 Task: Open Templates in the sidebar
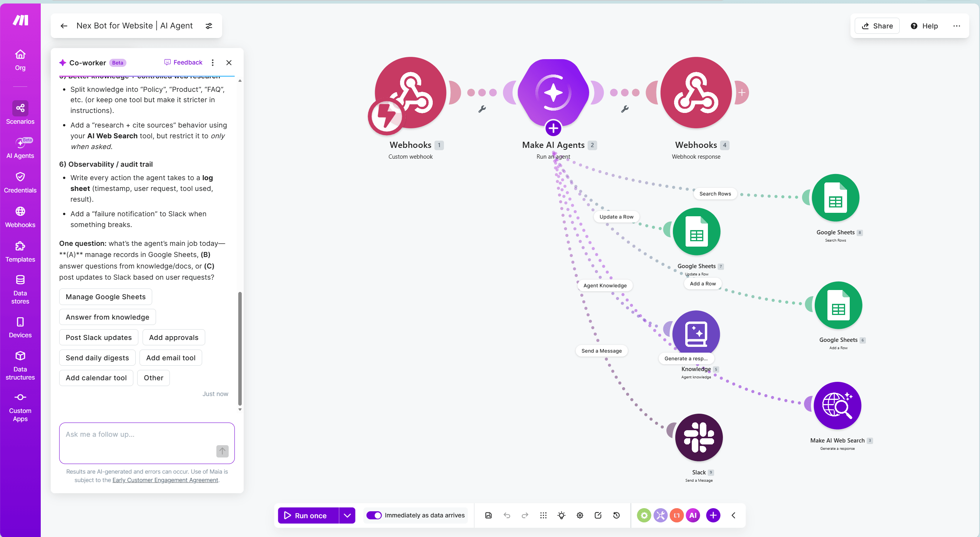pos(20,252)
